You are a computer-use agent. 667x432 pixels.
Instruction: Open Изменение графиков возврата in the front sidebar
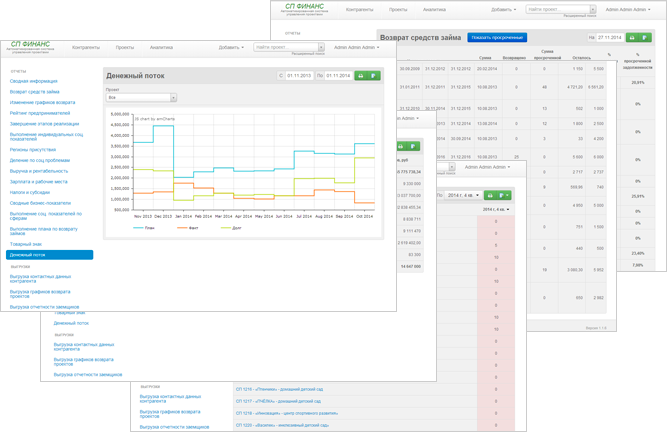[x=43, y=102]
